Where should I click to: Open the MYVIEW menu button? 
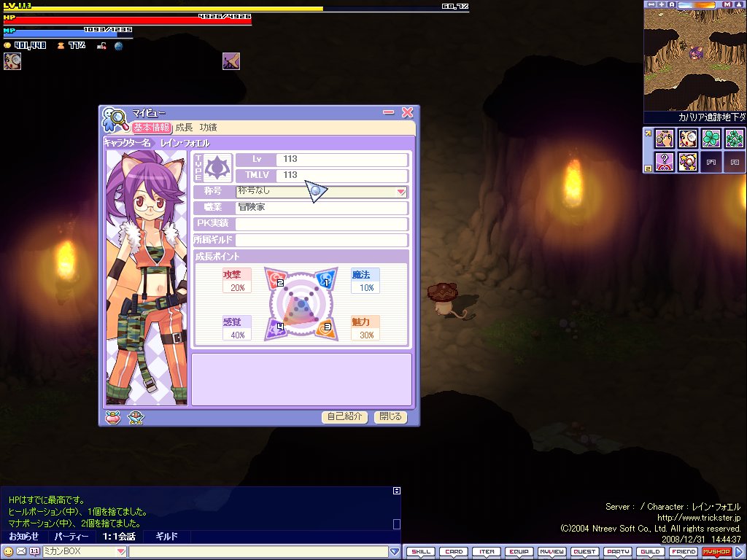551,552
